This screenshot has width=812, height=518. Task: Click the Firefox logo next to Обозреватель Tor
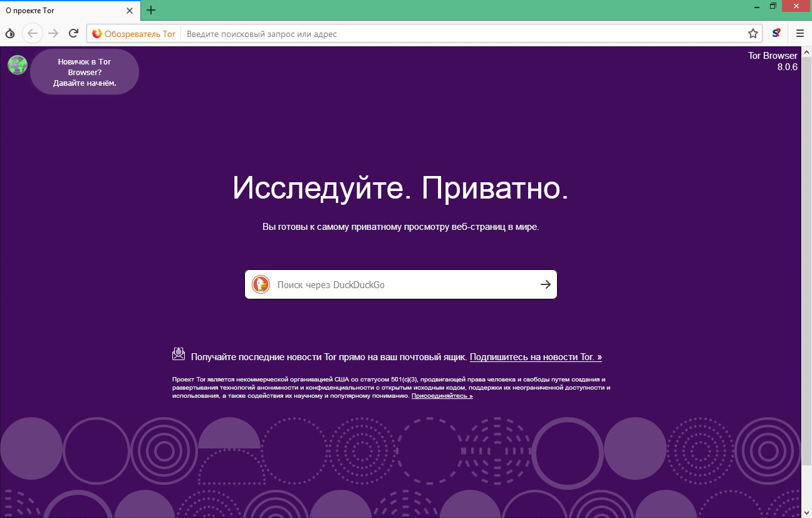coord(96,33)
